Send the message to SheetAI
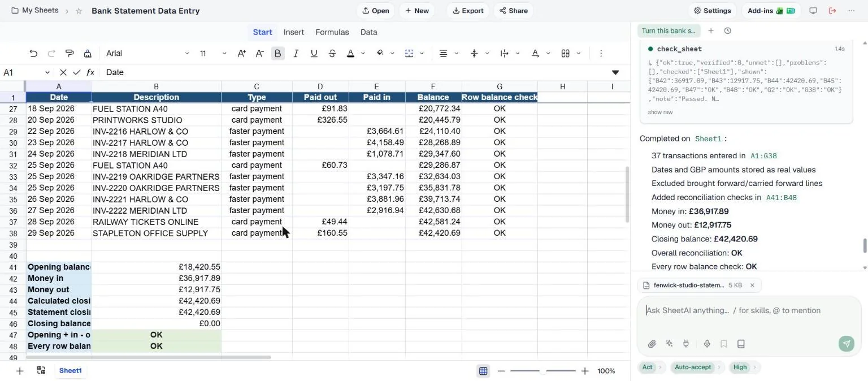 [847, 344]
